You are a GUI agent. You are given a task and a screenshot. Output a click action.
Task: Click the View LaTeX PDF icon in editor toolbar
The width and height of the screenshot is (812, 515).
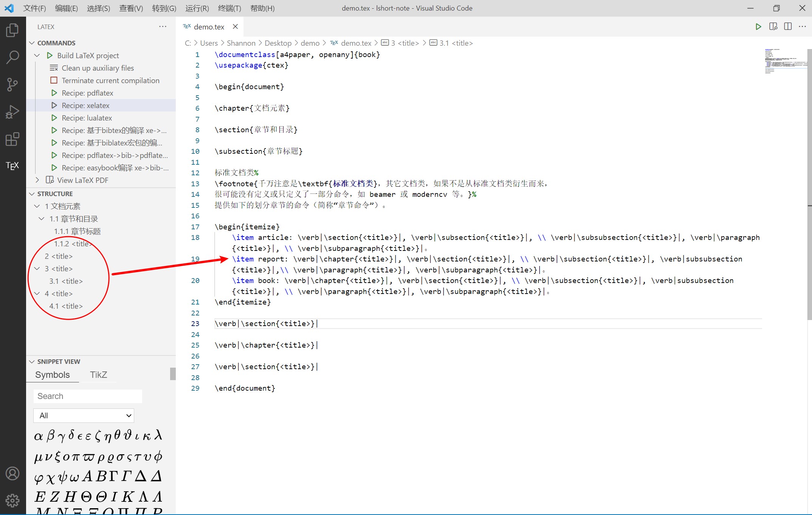pyautogui.click(x=773, y=26)
